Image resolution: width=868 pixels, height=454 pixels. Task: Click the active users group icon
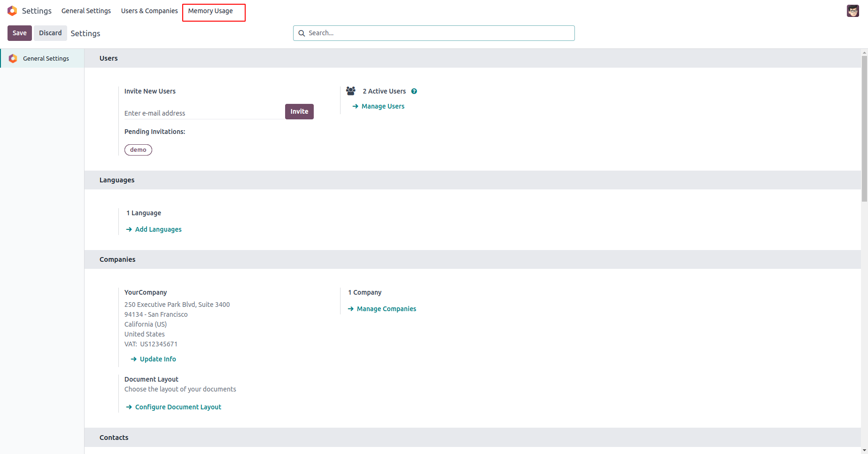351,91
